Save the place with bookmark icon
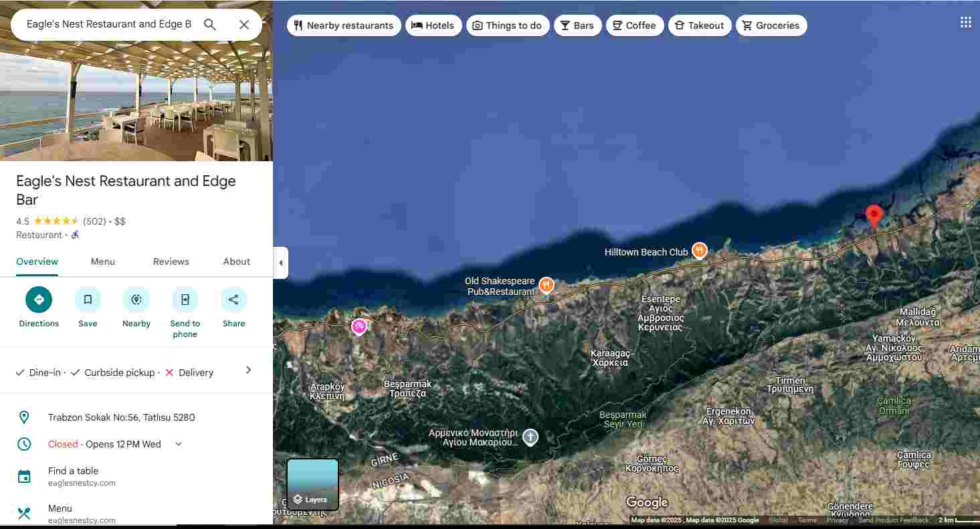This screenshot has height=529, width=980. (x=88, y=300)
